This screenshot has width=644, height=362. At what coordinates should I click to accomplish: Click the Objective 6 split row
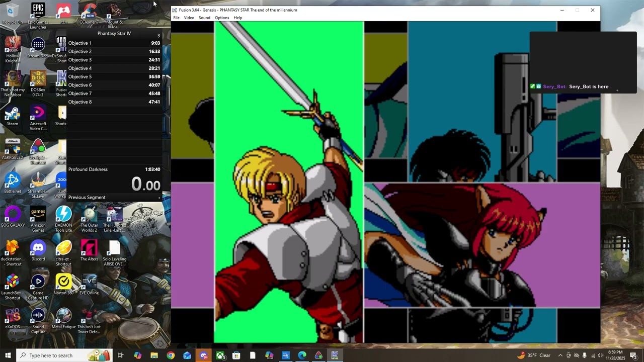pos(114,85)
